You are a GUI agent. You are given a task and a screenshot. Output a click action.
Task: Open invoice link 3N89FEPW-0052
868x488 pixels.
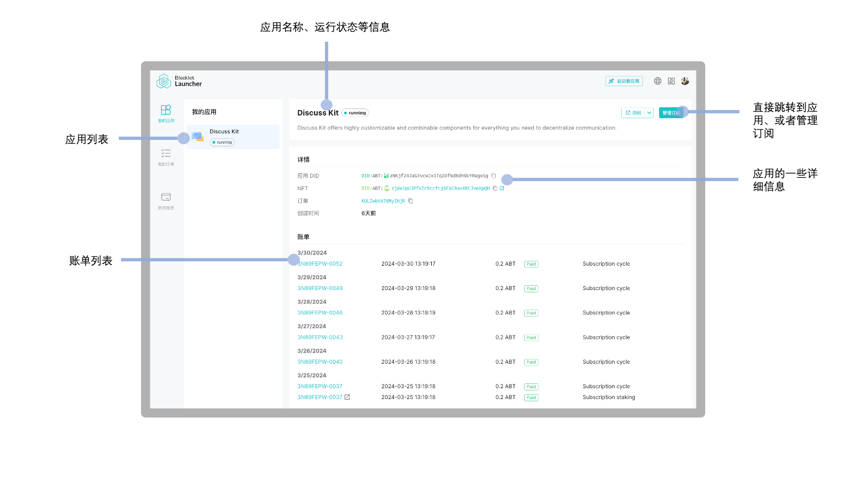click(320, 264)
